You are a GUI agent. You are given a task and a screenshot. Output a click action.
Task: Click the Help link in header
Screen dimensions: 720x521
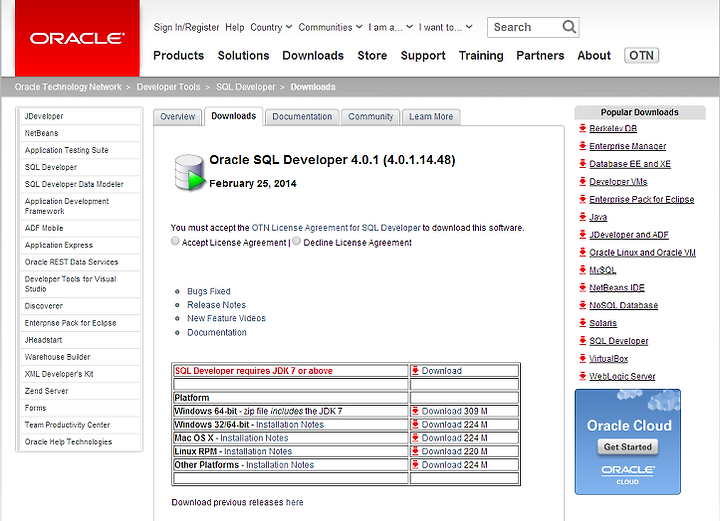click(235, 27)
